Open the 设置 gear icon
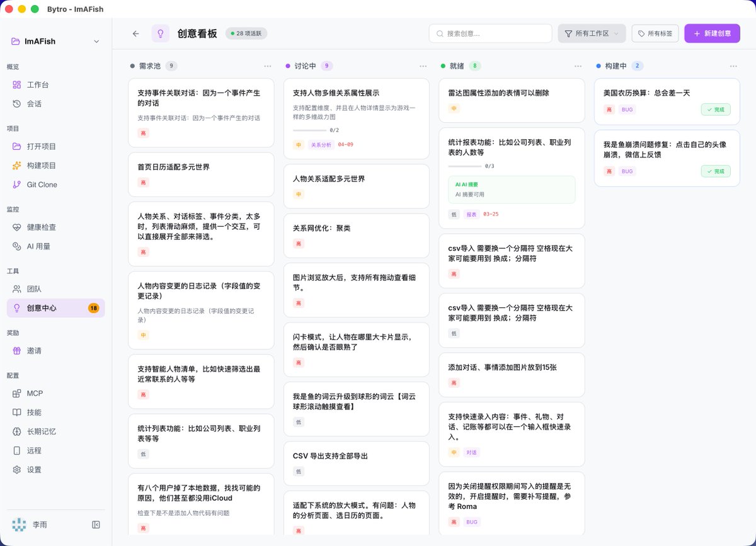Screen dimensions: 756x546 (x=17, y=470)
